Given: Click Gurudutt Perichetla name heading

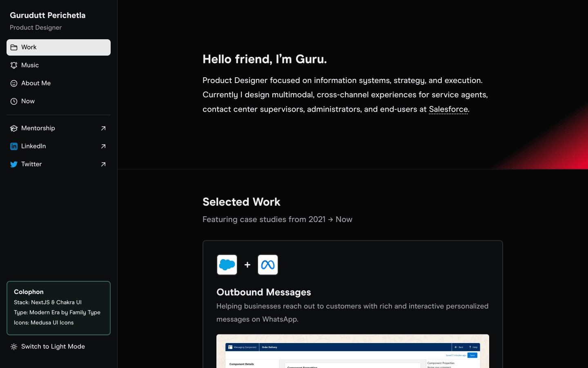Looking at the screenshot, I should (48, 16).
